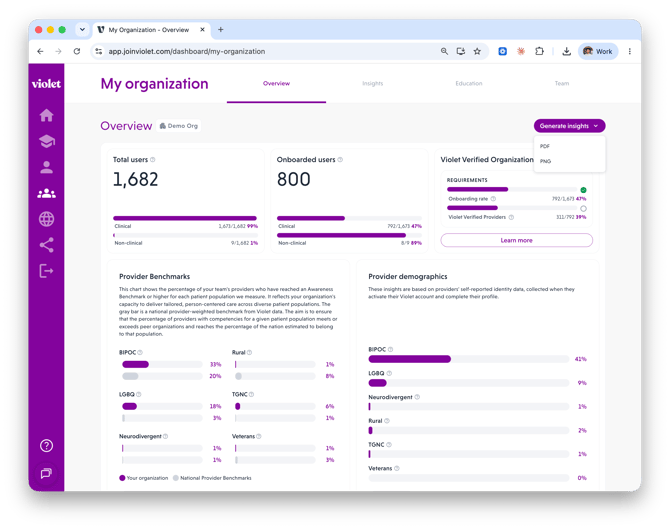The image size is (670, 529).
Task: Click the orange starburst extension icon
Action: [521, 51]
